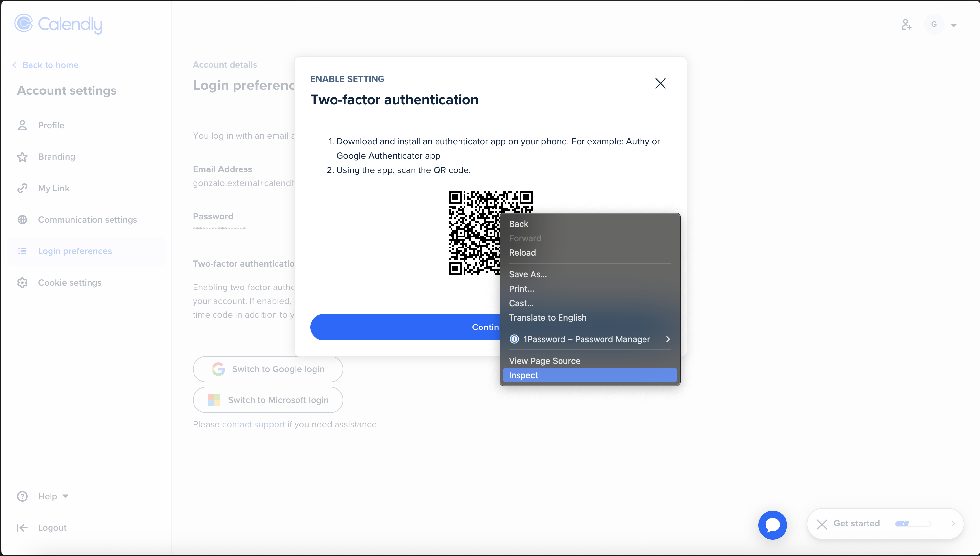Click the two-factor QR code image
980x556 pixels.
474,233
